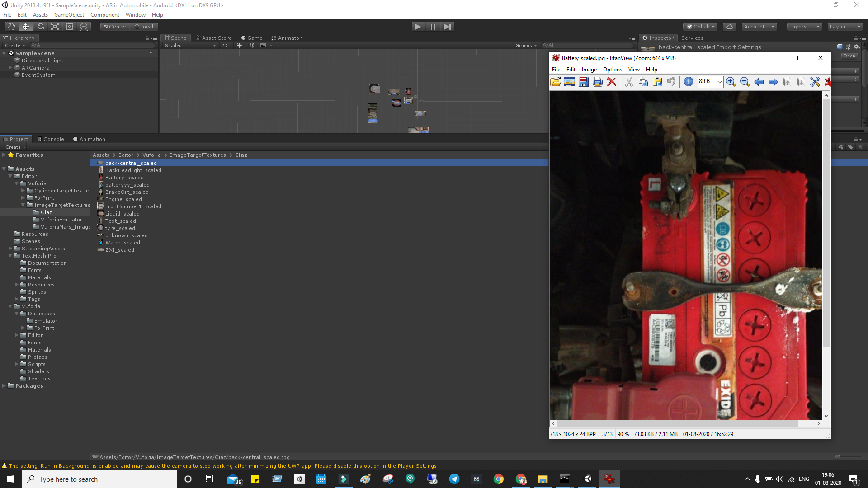Toggle 2D scene view mode
Image resolution: width=868 pixels, height=488 pixels.
click(224, 46)
